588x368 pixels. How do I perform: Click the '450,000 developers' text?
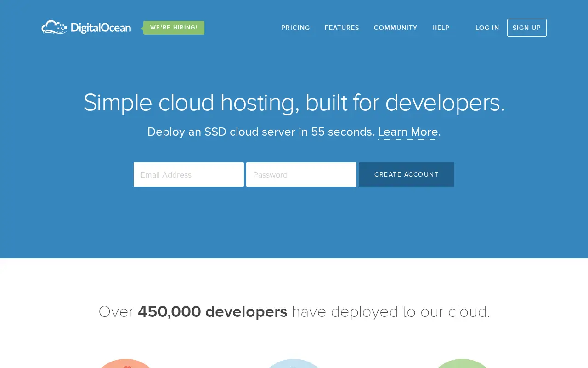point(213,311)
